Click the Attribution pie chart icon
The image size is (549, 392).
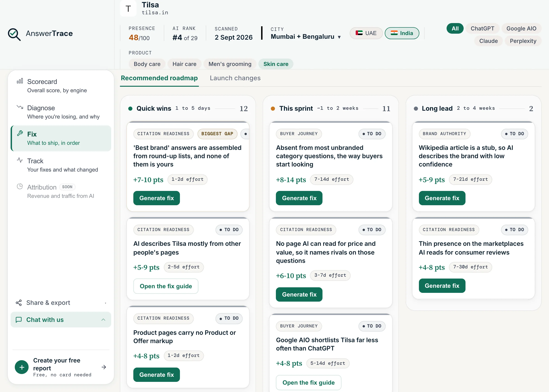click(x=20, y=186)
